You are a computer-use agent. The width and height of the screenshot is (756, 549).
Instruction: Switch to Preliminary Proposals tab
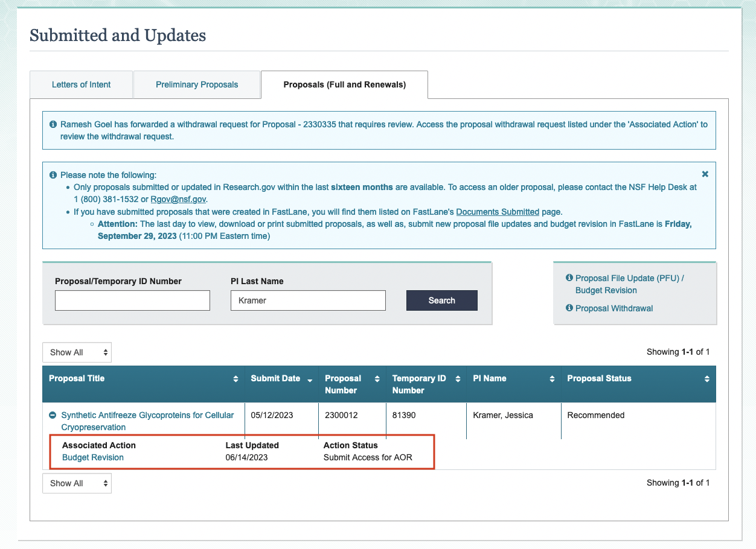(197, 84)
